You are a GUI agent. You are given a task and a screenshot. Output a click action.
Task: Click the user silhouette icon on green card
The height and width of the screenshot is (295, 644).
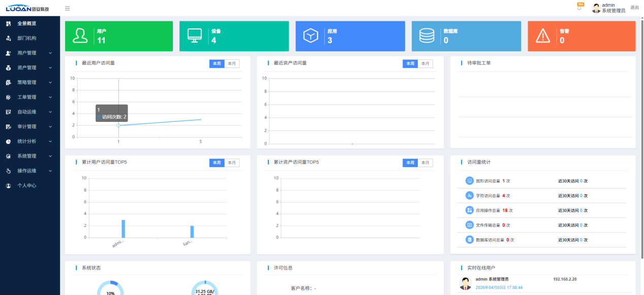[x=80, y=36]
